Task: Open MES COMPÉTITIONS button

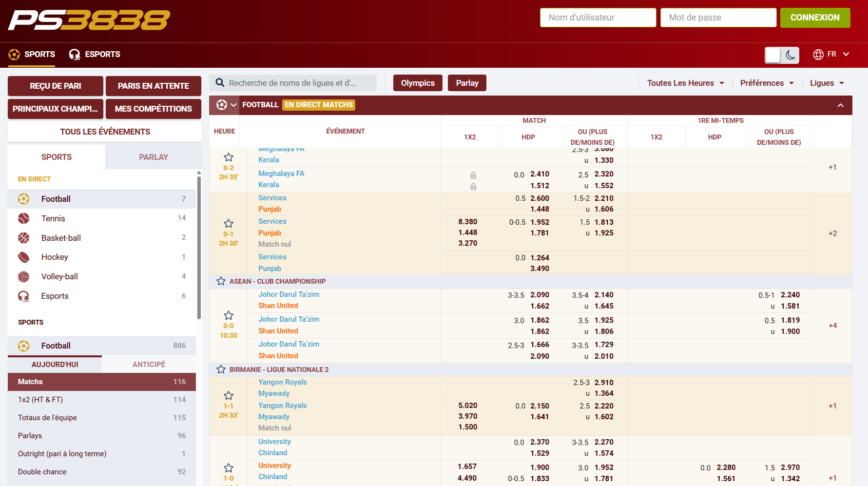Action: tap(154, 109)
